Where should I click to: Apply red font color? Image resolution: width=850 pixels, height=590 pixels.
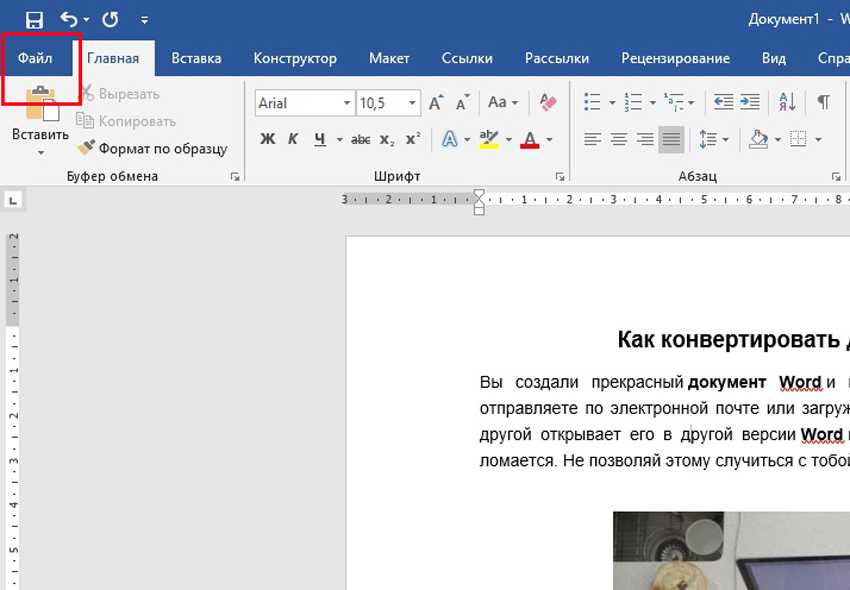(530, 139)
